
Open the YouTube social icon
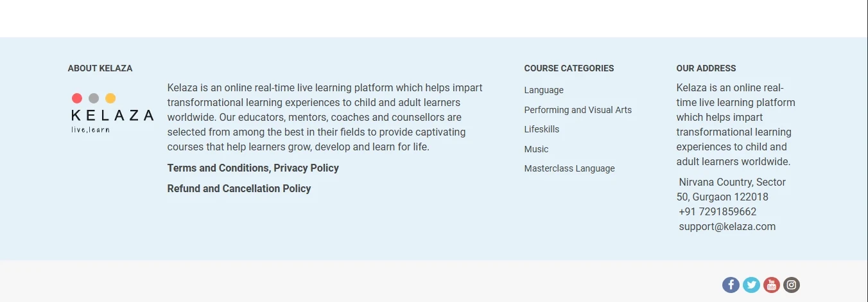pos(772,285)
